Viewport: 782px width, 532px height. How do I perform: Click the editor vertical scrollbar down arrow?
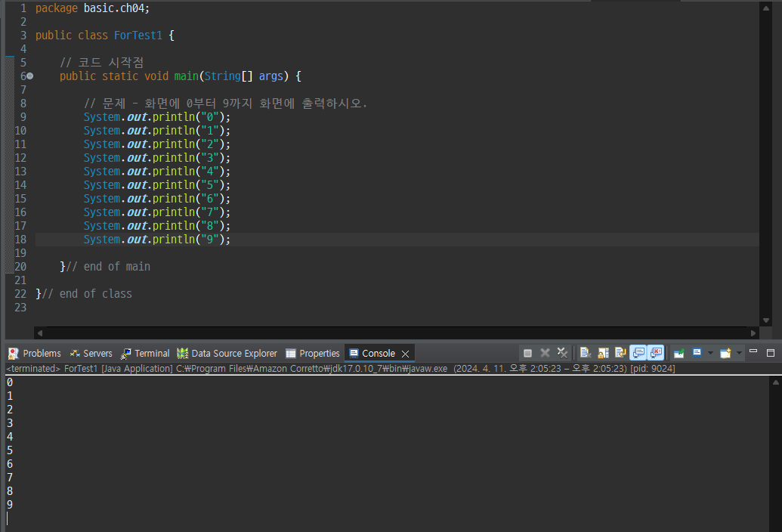click(765, 320)
